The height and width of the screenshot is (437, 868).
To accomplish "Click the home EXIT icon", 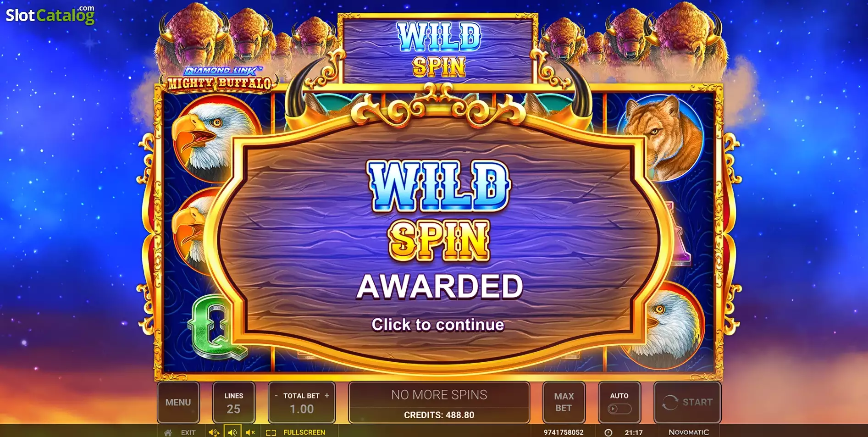I will pyautogui.click(x=168, y=432).
